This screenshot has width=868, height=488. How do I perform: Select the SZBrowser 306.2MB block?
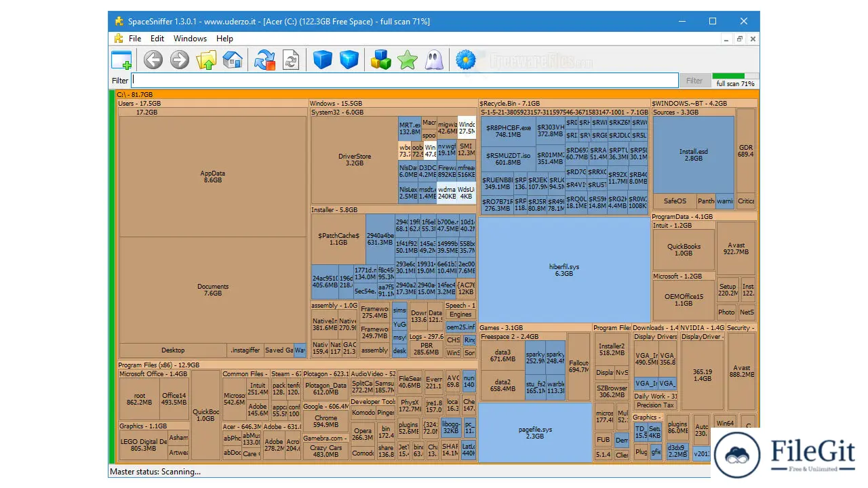[612, 392]
